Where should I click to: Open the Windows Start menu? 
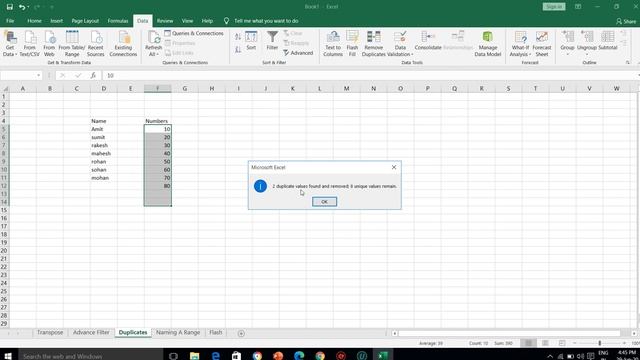click(8, 356)
